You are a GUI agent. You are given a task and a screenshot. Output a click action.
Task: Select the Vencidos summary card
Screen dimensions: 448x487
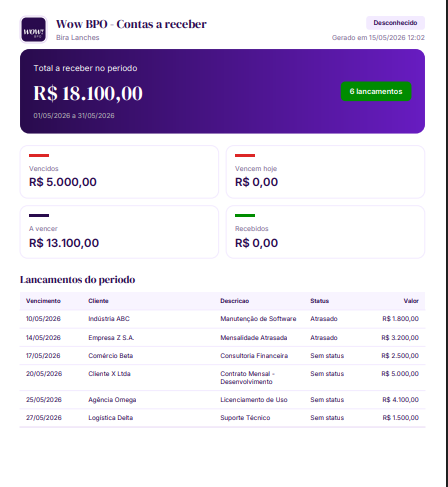[119, 172]
